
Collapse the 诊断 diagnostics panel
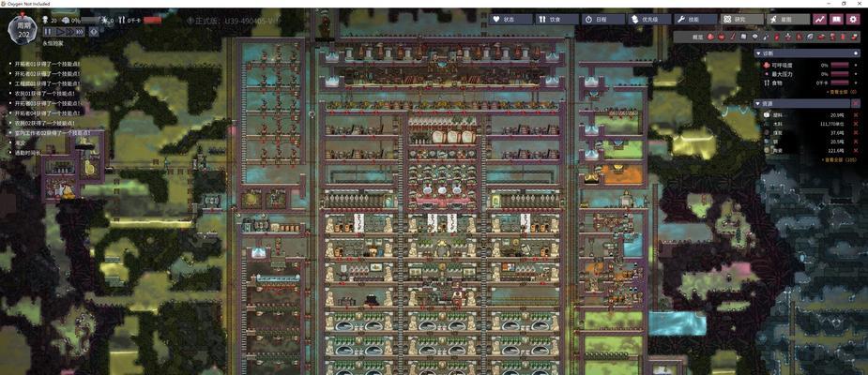[x=759, y=53]
